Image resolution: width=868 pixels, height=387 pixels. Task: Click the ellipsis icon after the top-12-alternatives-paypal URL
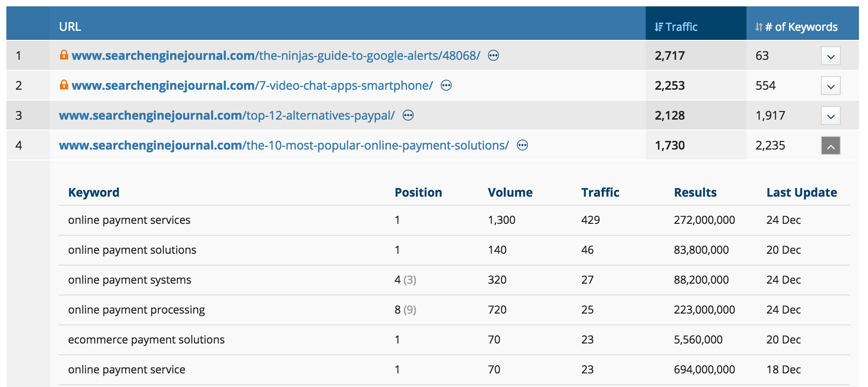pos(408,116)
